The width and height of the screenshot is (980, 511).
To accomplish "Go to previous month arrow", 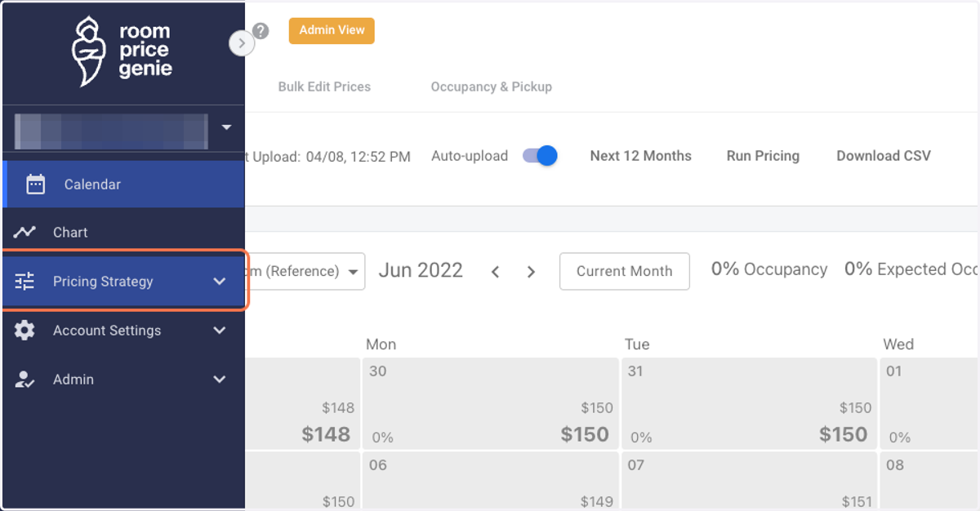I will click(x=495, y=272).
